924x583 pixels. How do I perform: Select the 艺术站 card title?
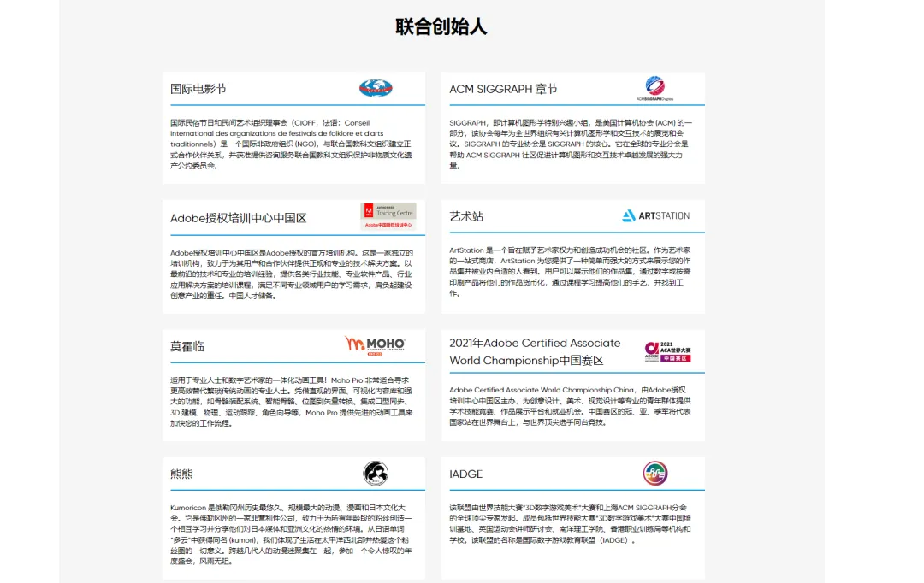466,216
